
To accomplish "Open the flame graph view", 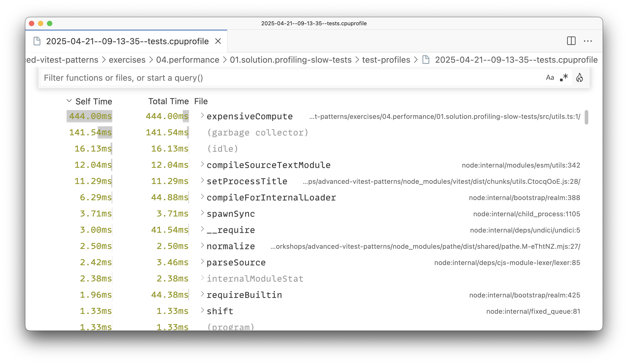I will (x=580, y=78).
